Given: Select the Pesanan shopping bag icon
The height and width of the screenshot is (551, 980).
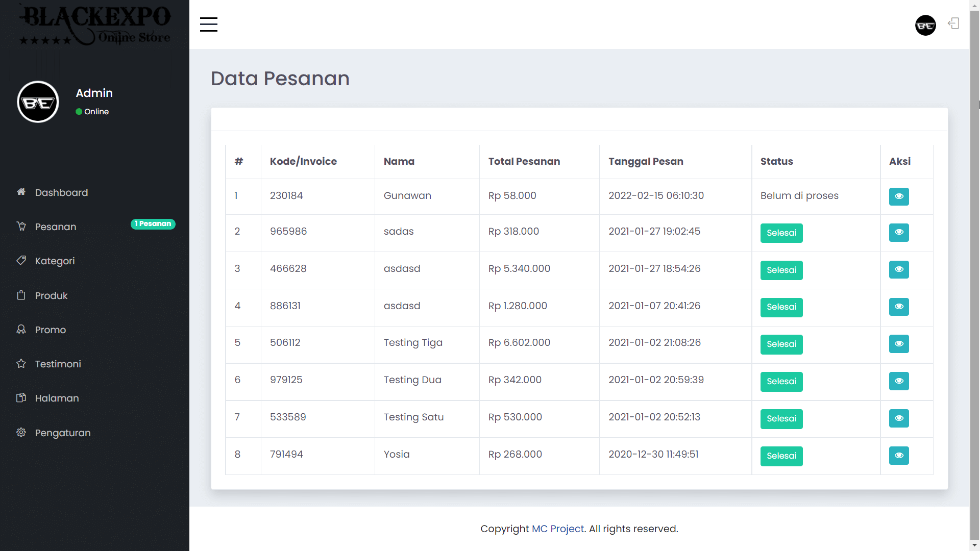Looking at the screenshot, I should pos(21,226).
